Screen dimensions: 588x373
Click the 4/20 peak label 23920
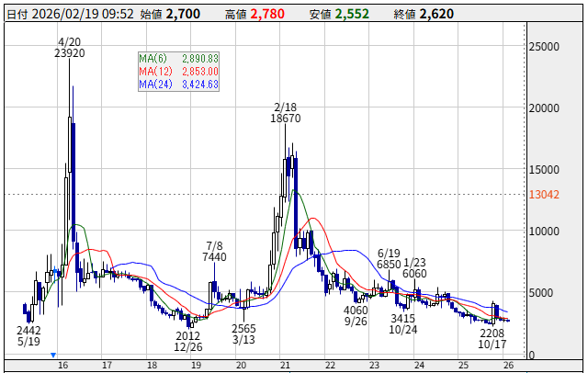click(70, 54)
